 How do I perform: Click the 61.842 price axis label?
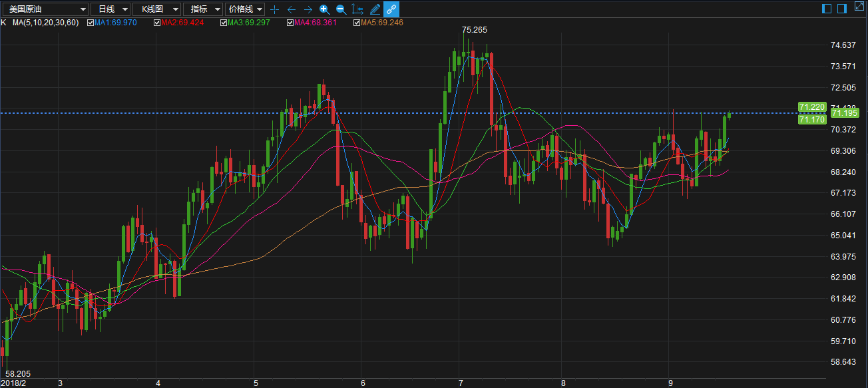pos(843,299)
